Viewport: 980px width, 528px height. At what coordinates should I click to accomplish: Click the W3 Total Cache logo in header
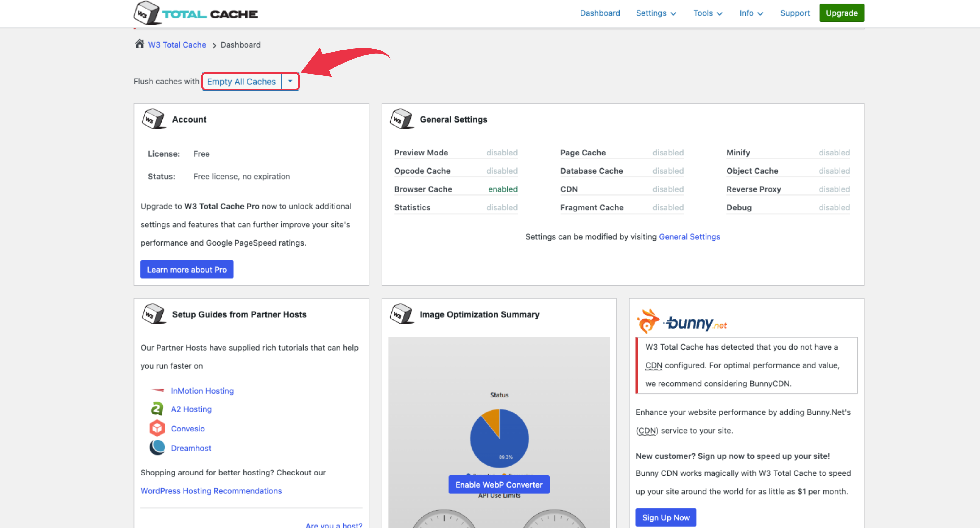click(x=196, y=13)
